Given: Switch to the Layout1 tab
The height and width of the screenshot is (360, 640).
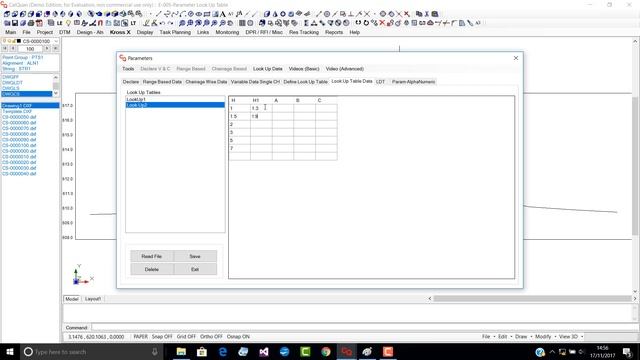Looking at the screenshot, I should point(93,299).
